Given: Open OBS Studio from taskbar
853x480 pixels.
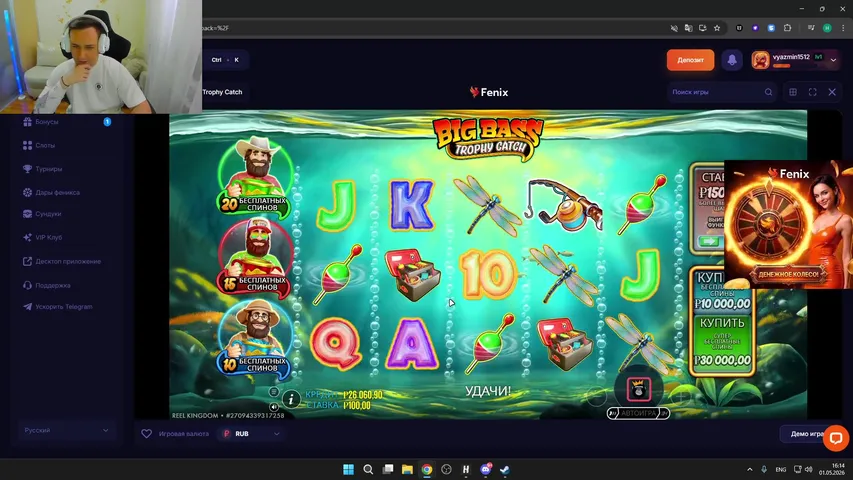Looking at the screenshot, I should point(446,469).
